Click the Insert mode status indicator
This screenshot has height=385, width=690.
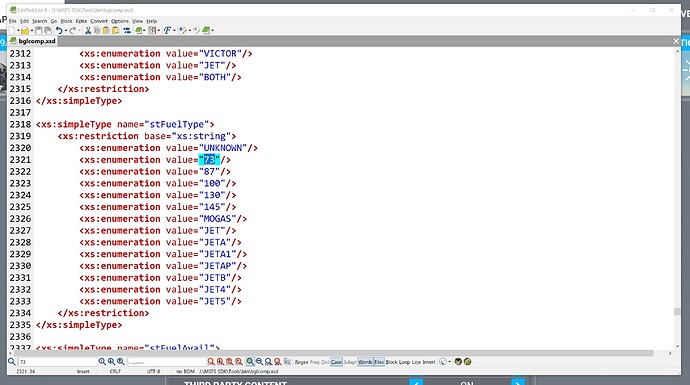[x=83, y=371]
